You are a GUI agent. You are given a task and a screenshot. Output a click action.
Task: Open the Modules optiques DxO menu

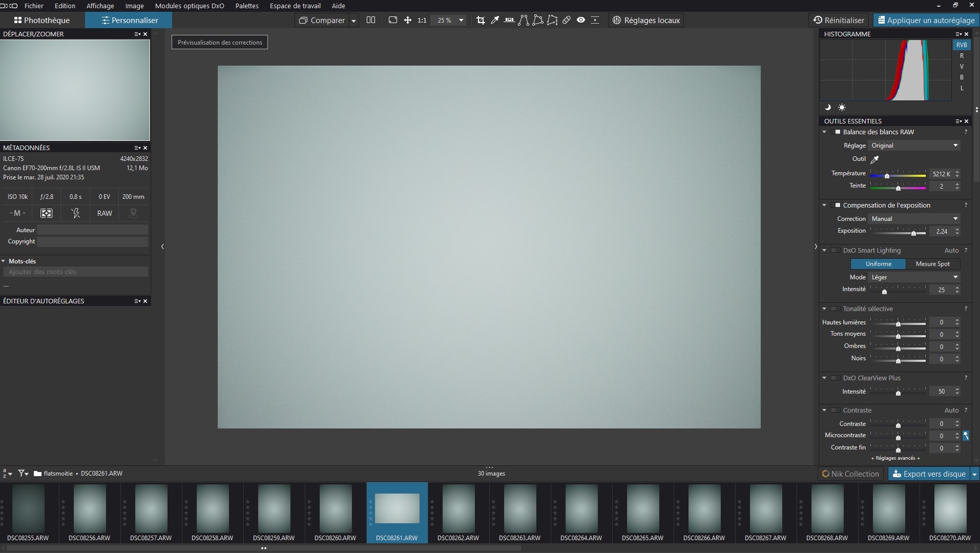tap(190, 6)
